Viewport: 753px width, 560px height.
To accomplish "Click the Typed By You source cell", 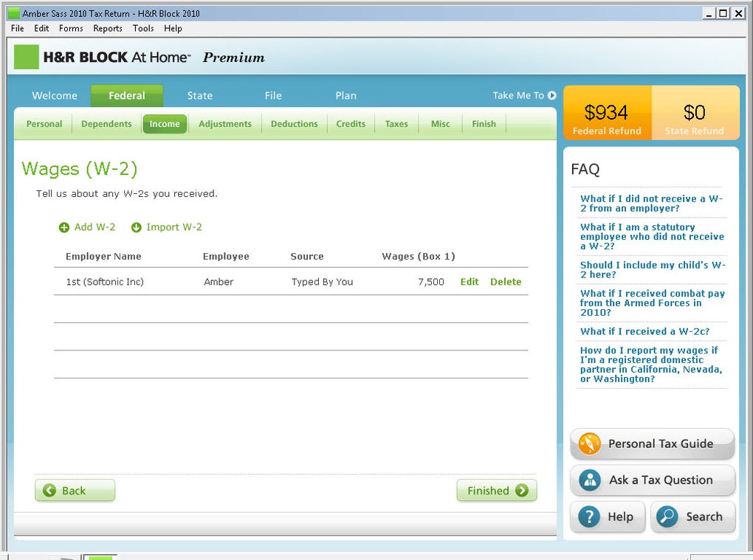I will click(x=322, y=282).
